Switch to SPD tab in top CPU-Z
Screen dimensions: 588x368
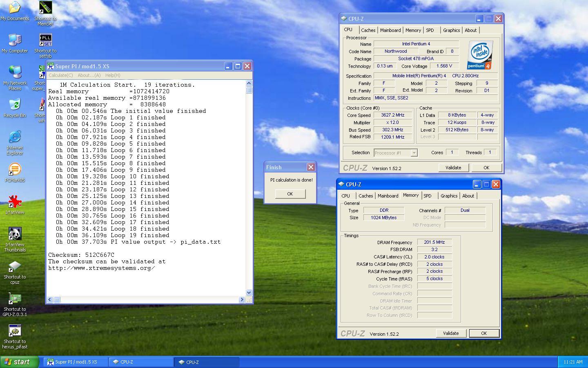(x=430, y=30)
